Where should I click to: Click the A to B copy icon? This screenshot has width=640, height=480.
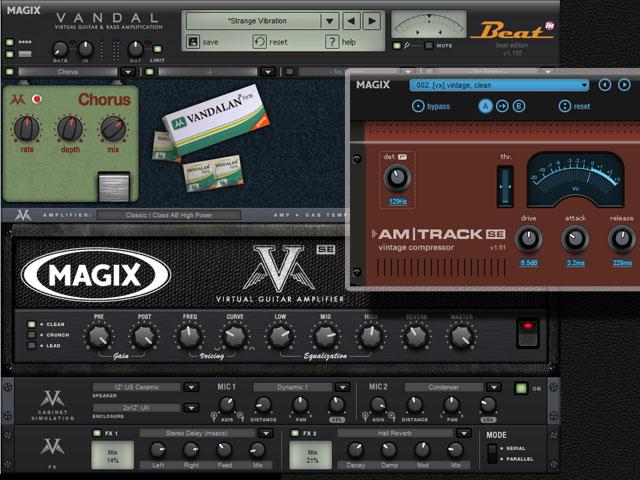[502, 107]
